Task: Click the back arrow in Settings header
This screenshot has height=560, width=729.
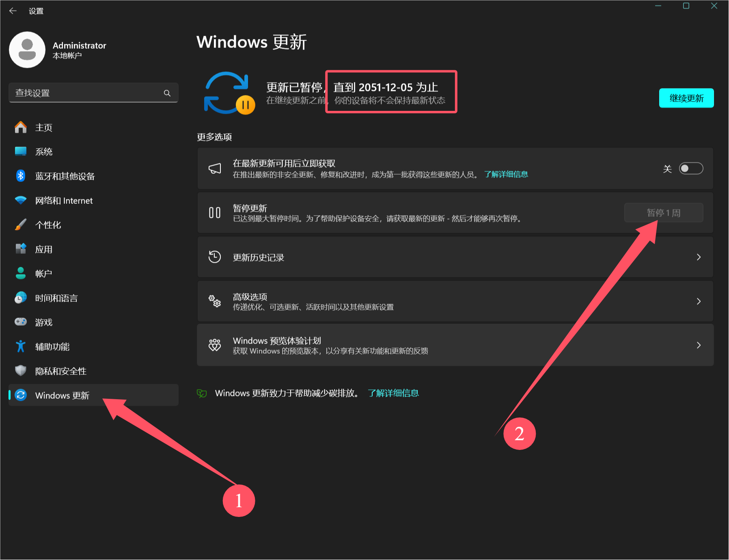Action: pos(13,11)
